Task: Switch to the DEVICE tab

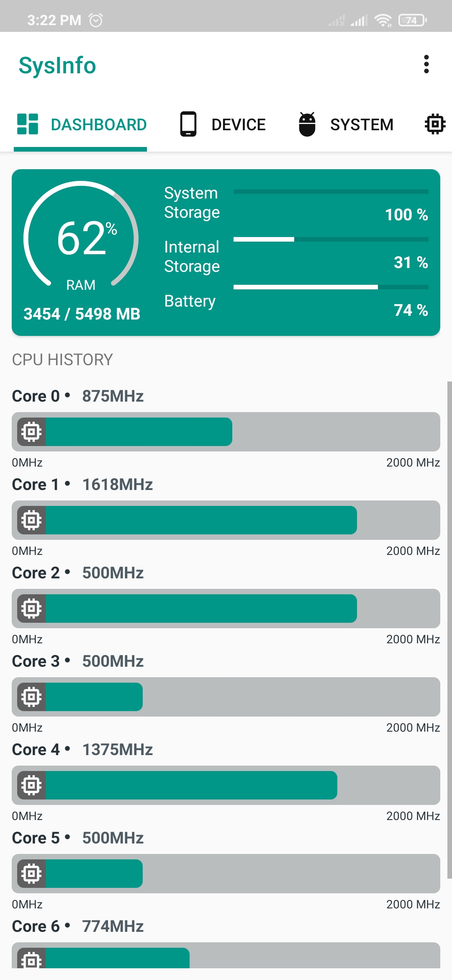Action: (x=223, y=124)
